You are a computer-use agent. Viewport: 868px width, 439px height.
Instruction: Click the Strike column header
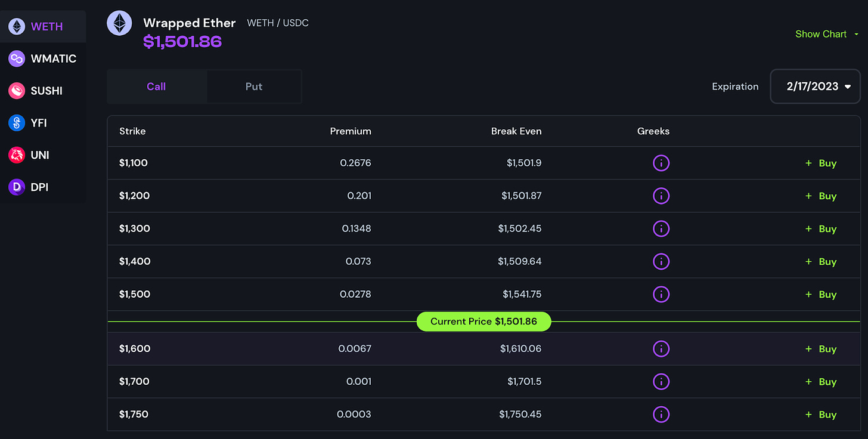click(x=132, y=131)
